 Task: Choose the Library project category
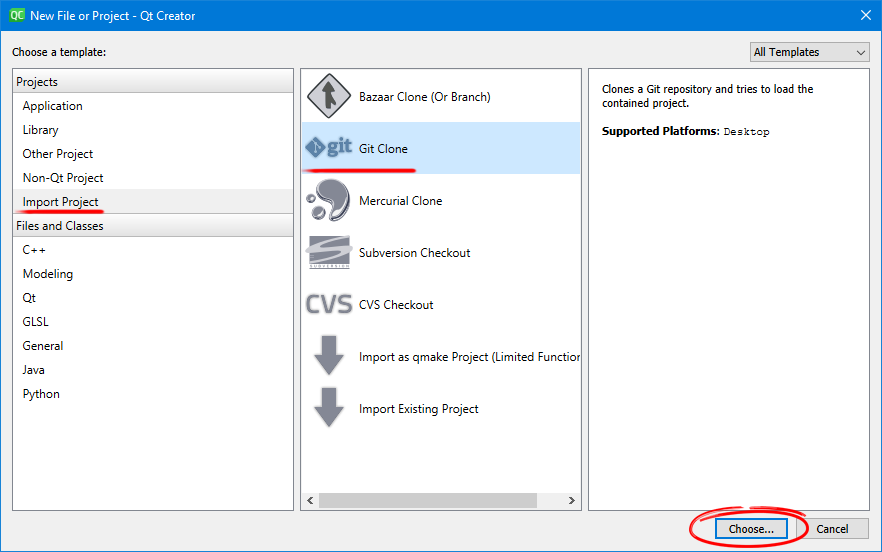[x=41, y=130]
